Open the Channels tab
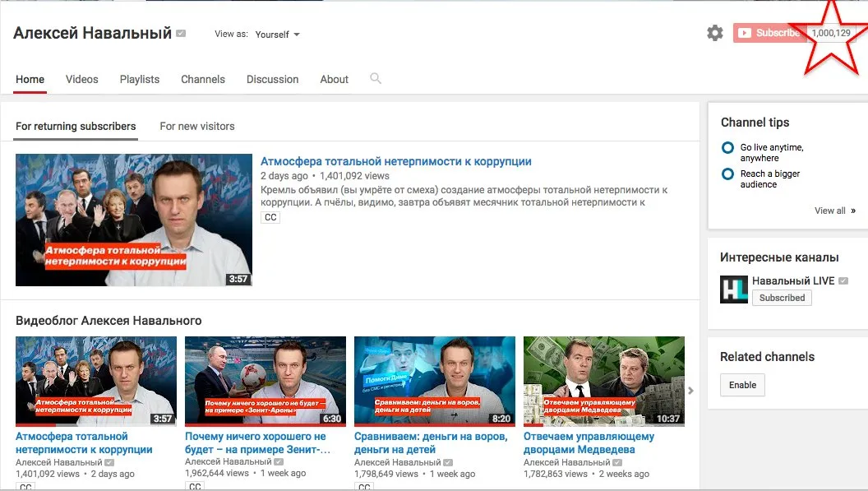This screenshot has width=868, height=491. [203, 79]
